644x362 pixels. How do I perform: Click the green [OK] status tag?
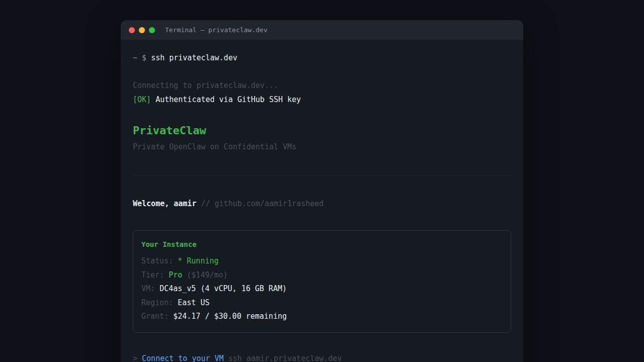142,100
